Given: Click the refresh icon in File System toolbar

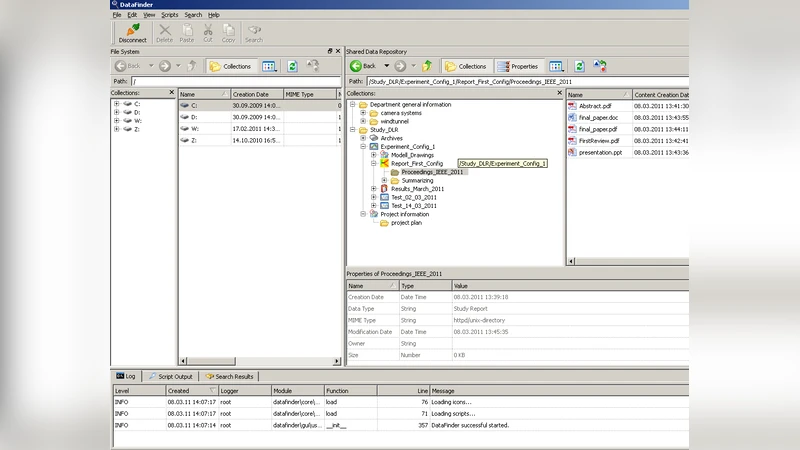Looking at the screenshot, I should point(292,66).
